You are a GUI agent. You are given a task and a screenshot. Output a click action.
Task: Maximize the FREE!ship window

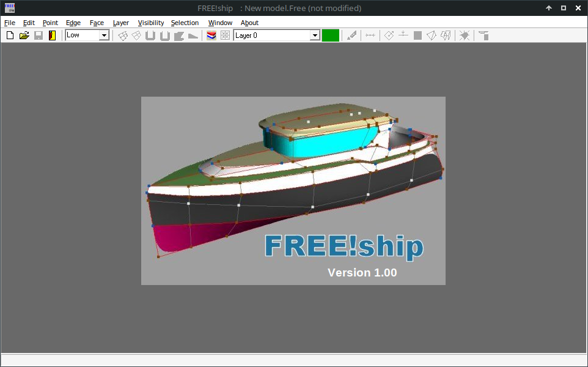click(x=564, y=8)
